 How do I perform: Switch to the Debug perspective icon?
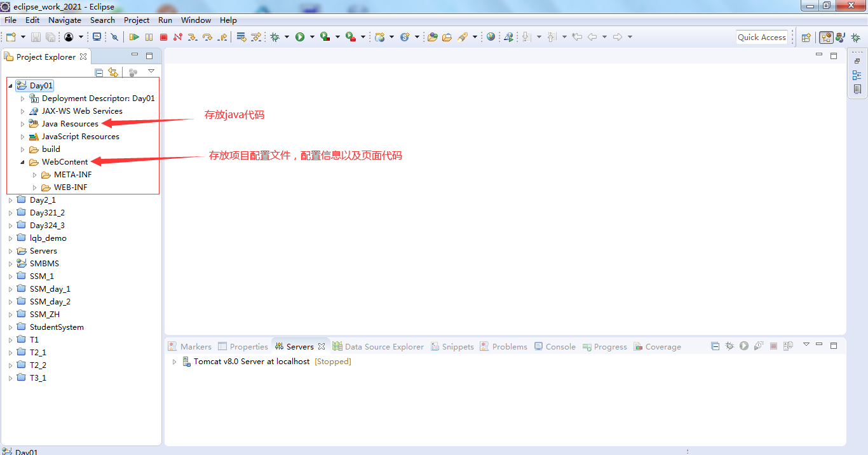855,37
